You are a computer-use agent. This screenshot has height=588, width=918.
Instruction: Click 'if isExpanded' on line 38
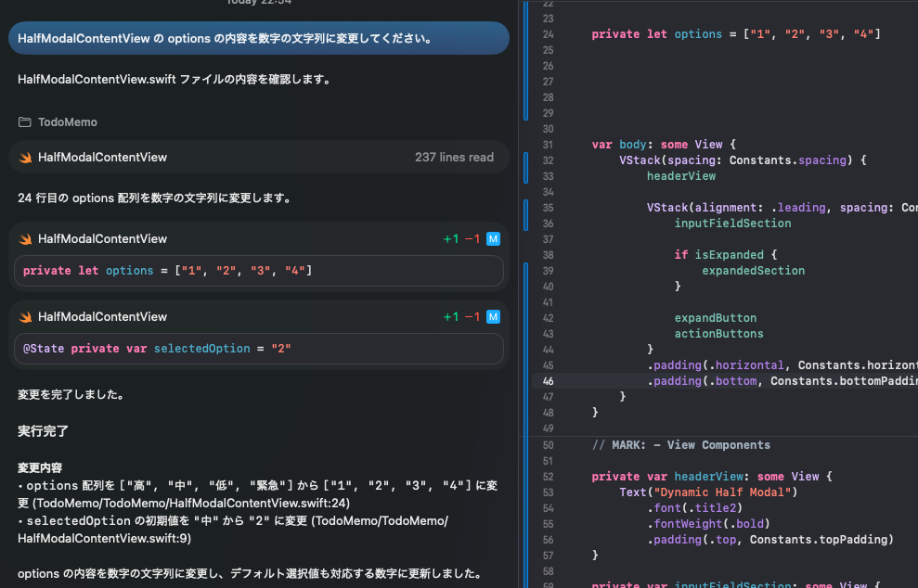pos(719,255)
